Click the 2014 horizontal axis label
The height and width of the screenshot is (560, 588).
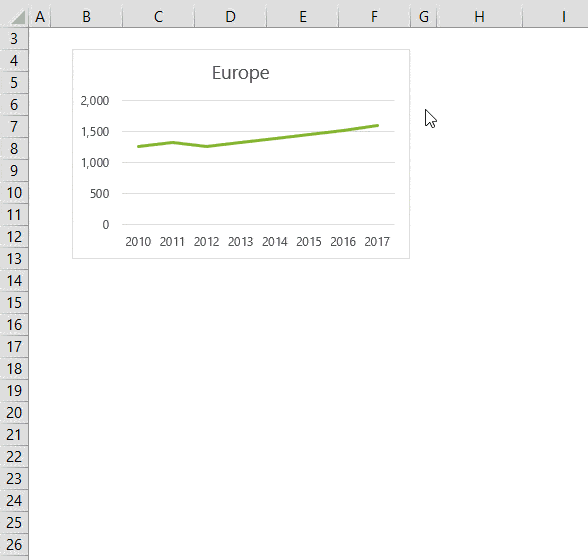click(274, 242)
